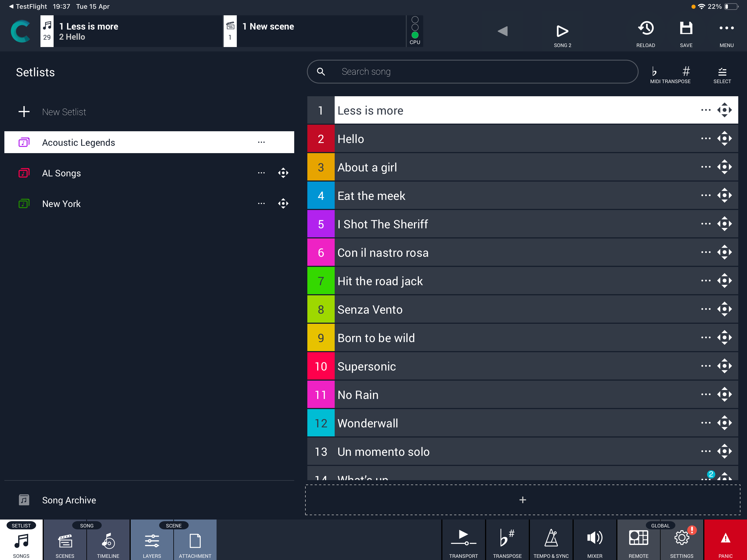The height and width of the screenshot is (560, 747).
Task: Open the Camelot C logo home icon
Action: (x=21, y=31)
